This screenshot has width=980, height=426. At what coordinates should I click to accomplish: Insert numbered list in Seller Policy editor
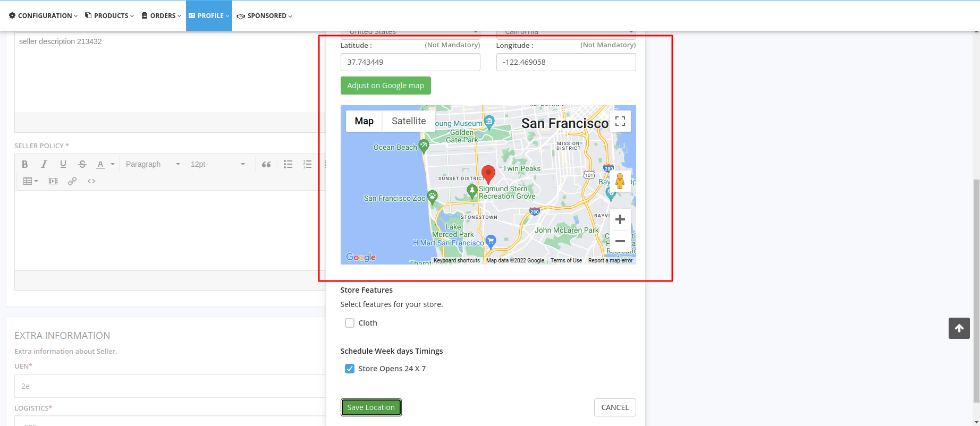point(307,164)
